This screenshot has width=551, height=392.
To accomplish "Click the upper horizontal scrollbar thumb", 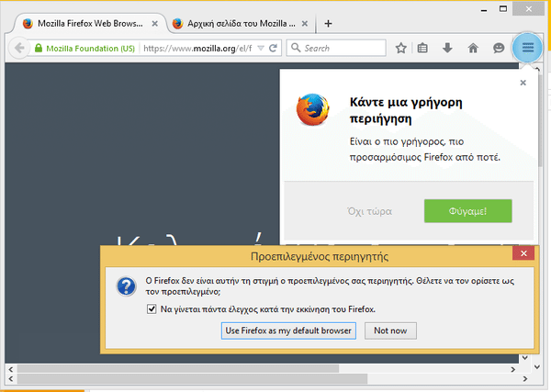I will 178,369.
